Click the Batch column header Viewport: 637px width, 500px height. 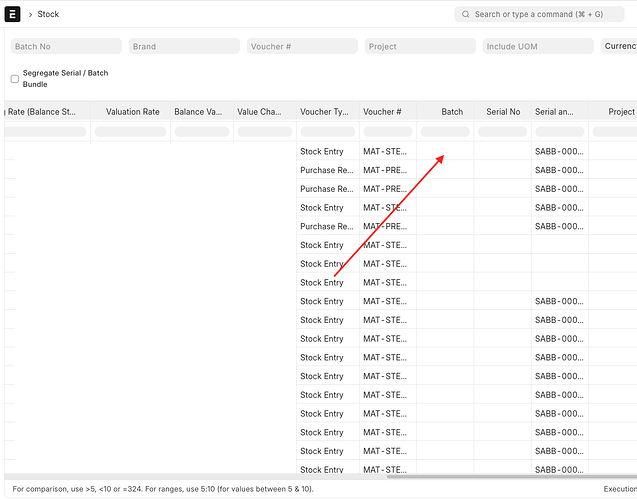[452, 112]
